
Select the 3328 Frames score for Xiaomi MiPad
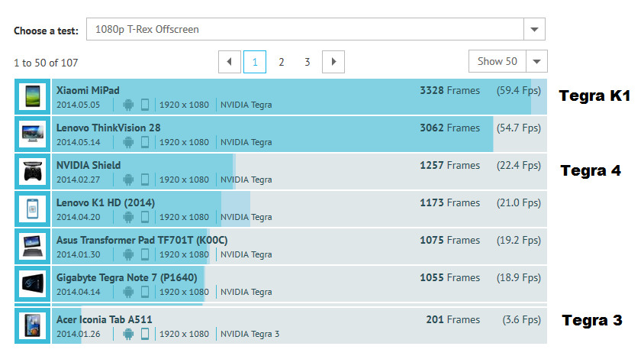point(449,90)
